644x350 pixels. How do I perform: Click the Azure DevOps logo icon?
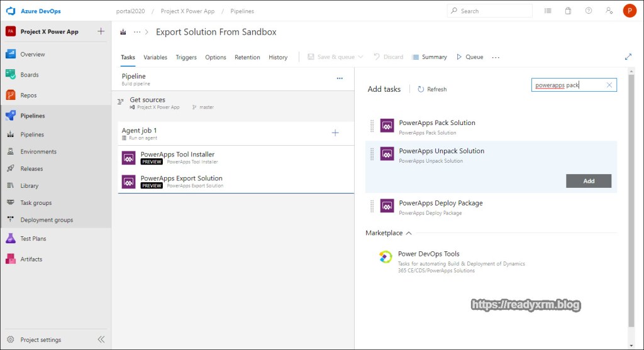point(11,11)
